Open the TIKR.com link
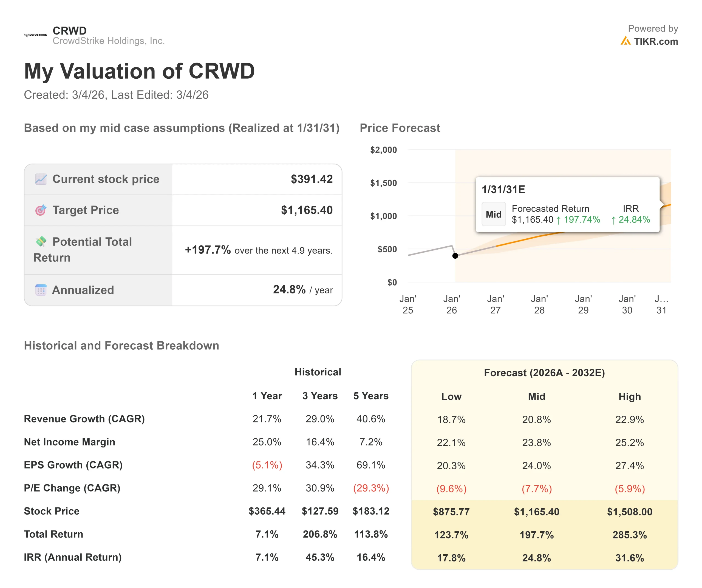The height and width of the screenshot is (588, 702). 656,41
